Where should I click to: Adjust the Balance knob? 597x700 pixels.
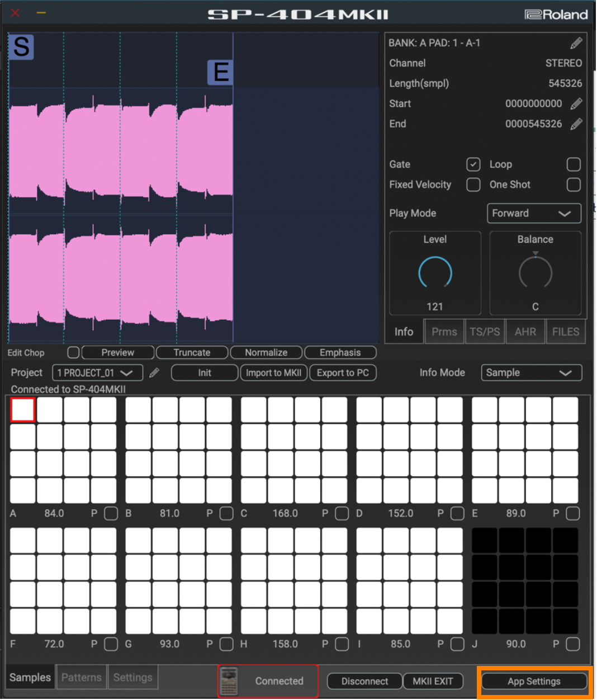[536, 273]
